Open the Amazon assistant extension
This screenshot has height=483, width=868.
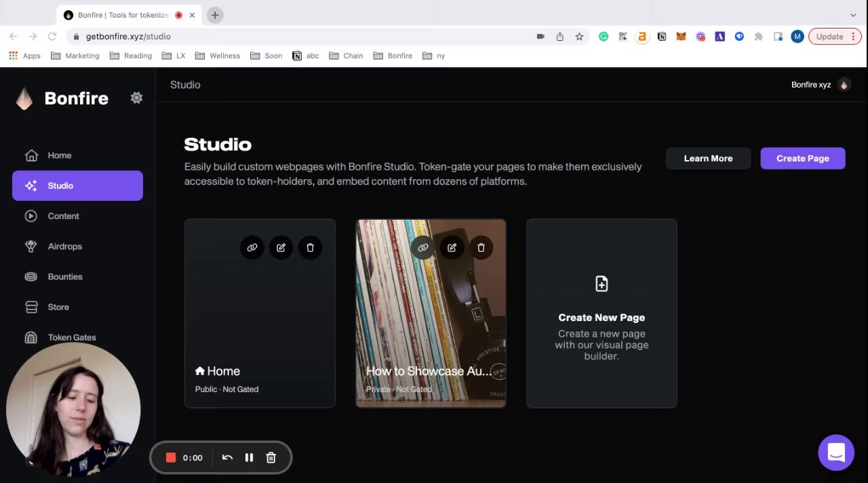[642, 37]
